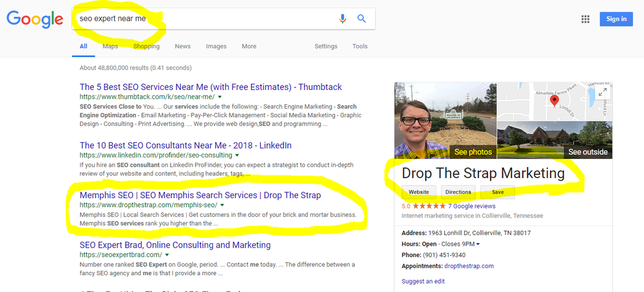
Task: Click the map thumbnail of Lonhill Dr
Action: 555,101
